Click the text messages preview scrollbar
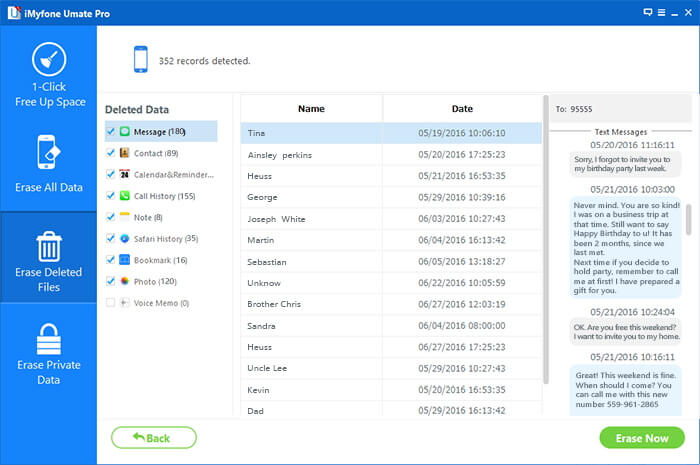The width and height of the screenshot is (700, 465). click(x=688, y=220)
